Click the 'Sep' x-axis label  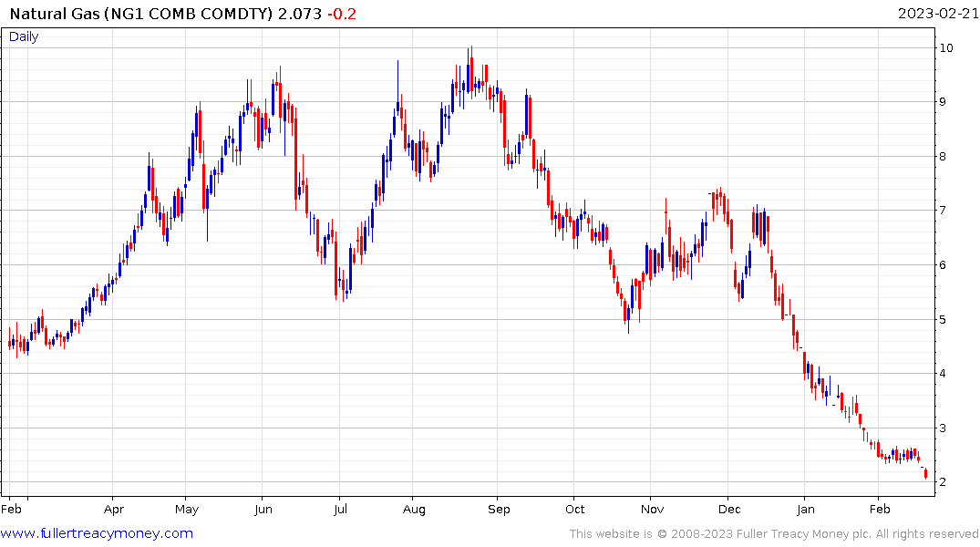499,510
